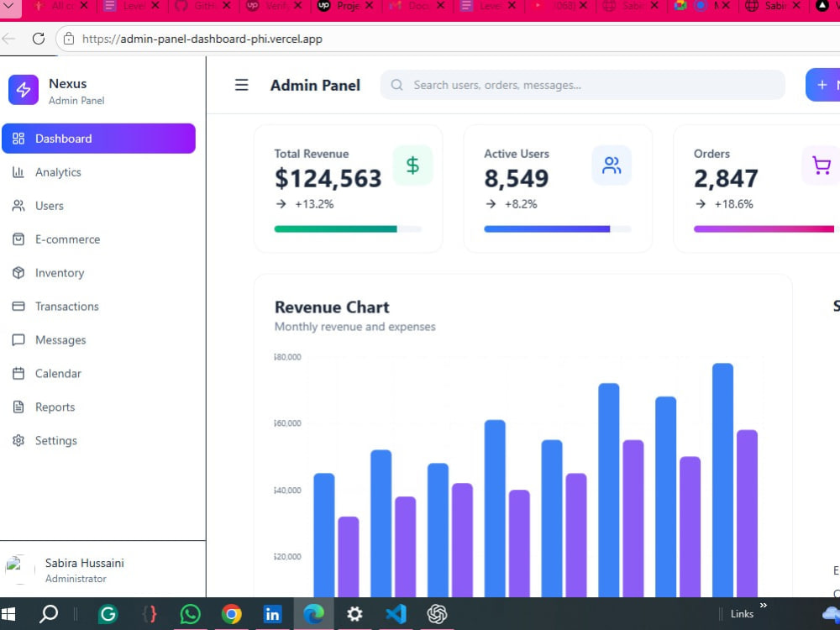
Task: Open Grammarly from the taskbar
Action: point(108,614)
